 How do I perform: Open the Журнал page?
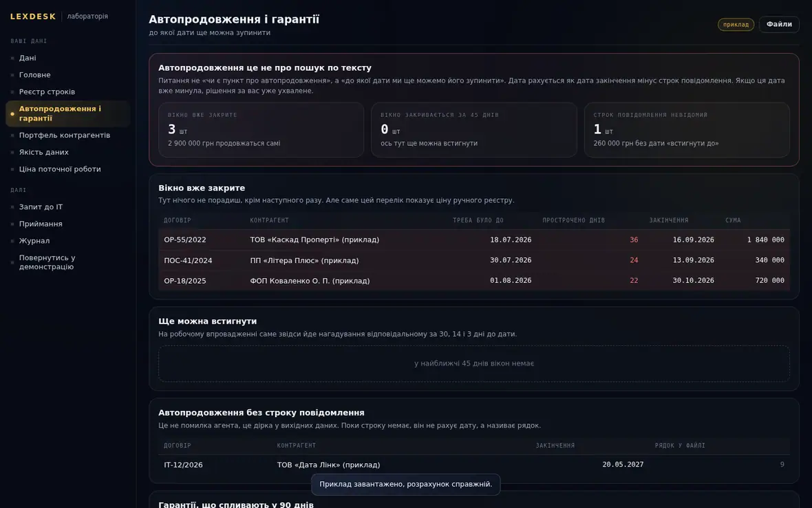67,241
